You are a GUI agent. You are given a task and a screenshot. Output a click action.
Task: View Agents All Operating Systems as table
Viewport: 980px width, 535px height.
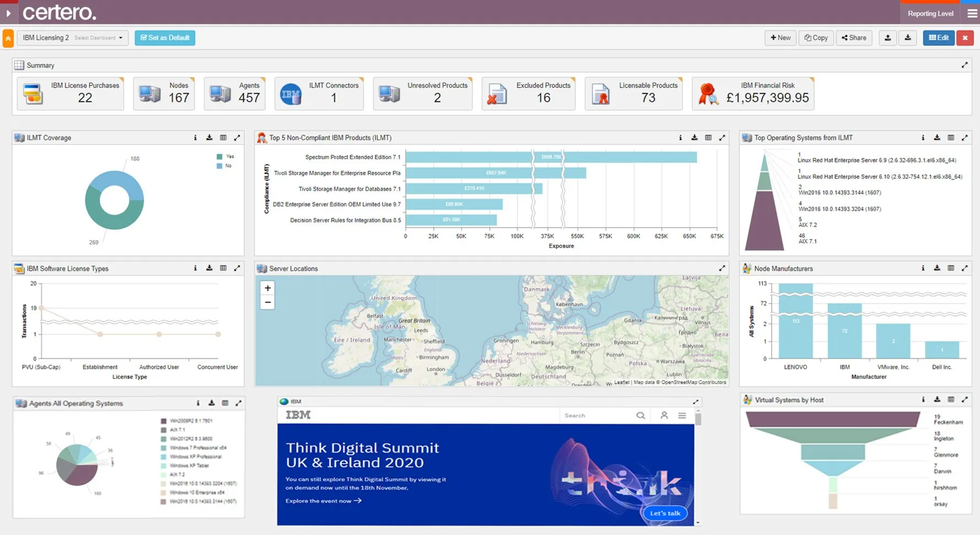225,403
